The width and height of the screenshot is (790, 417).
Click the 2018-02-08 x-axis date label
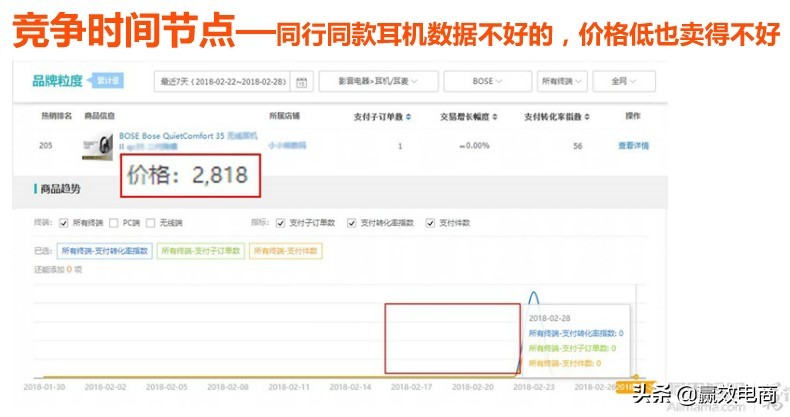[x=228, y=387]
